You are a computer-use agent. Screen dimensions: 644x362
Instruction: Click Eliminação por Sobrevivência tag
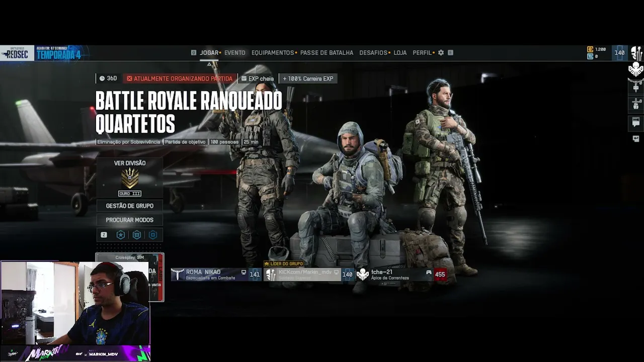(x=129, y=142)
